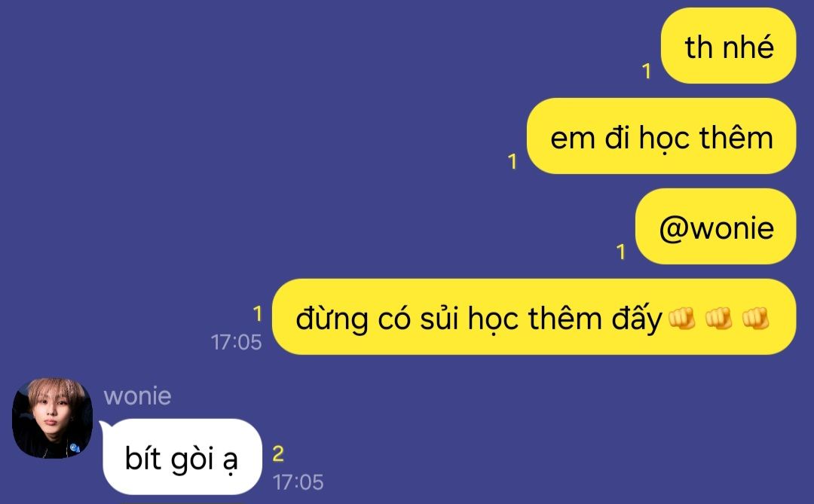This screenshot has width=814, height=504.
Task: Select the 'bít gòi ạ' reply bubble
Action: tap(182, 457)
